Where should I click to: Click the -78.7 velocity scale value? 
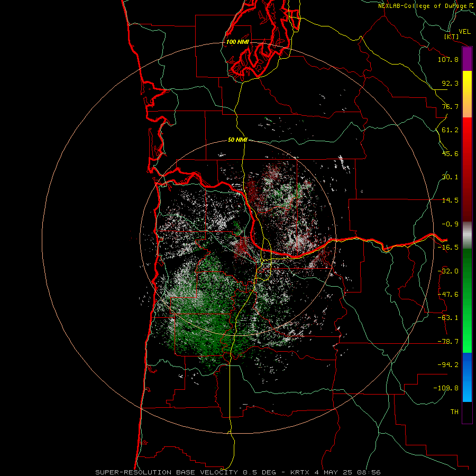pos(448,342)
